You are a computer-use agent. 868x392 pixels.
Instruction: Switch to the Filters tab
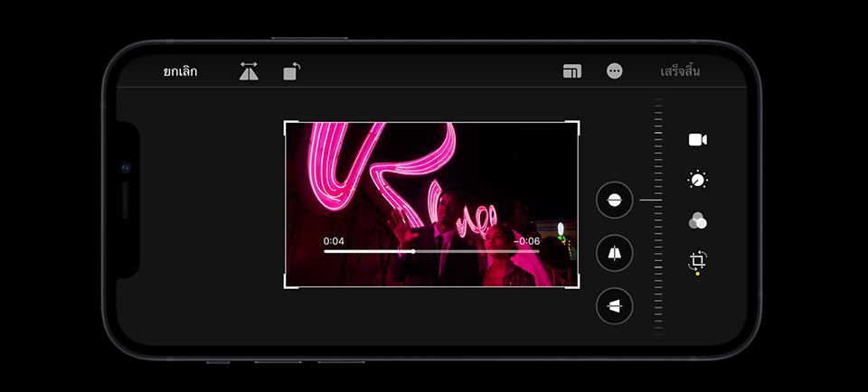(x=697, y=220)
